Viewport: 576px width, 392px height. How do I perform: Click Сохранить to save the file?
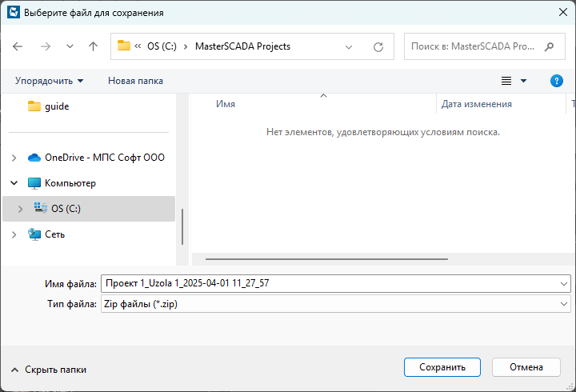pos(442,367)
